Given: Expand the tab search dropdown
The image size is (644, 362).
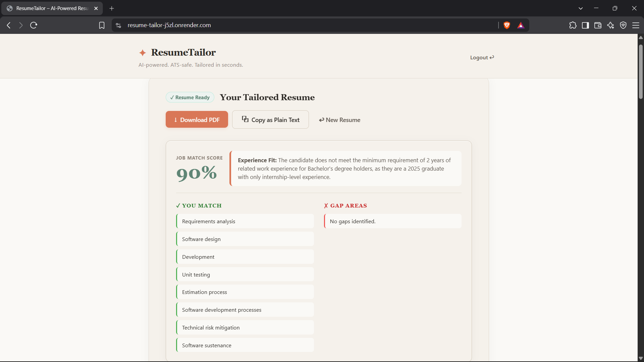Looking at the screenshot, I should coord(581,8).
